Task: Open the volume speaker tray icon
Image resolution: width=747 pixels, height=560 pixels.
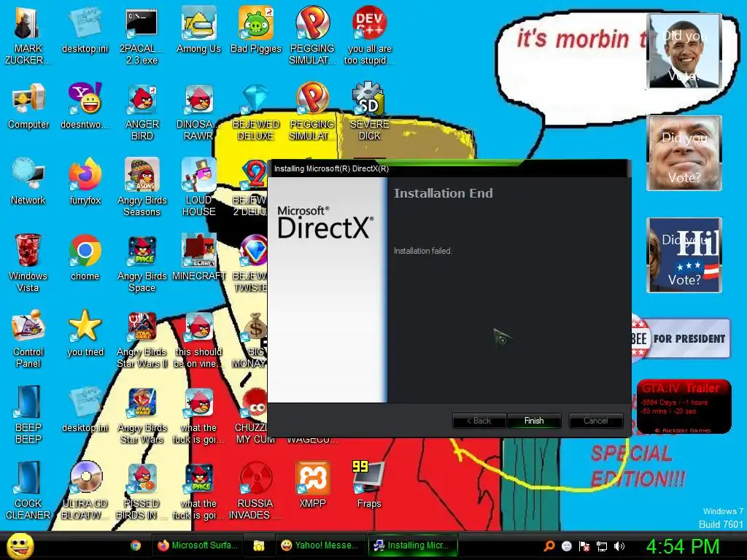Action: point(619,546)
